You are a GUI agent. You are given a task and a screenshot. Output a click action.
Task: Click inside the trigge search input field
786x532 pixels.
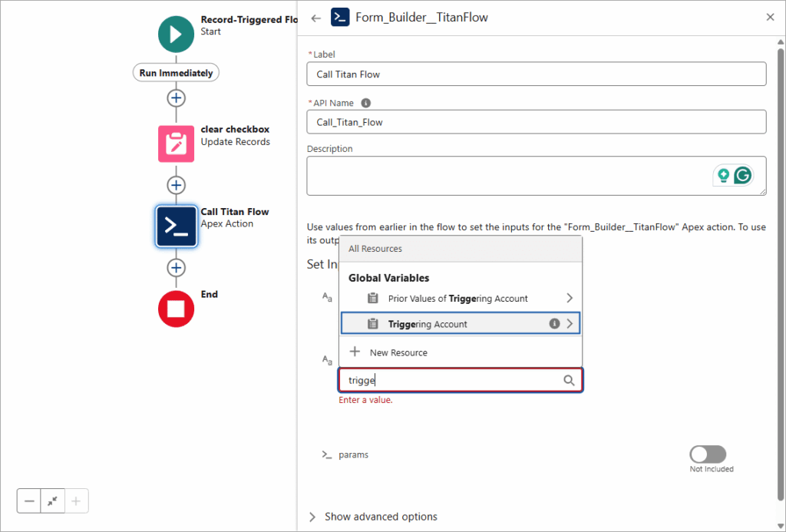[x=430, y=380]
